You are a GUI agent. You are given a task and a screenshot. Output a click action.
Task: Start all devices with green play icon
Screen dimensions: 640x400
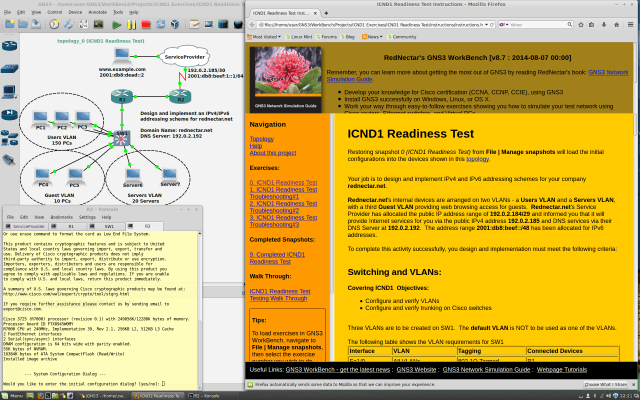(117, 25)
